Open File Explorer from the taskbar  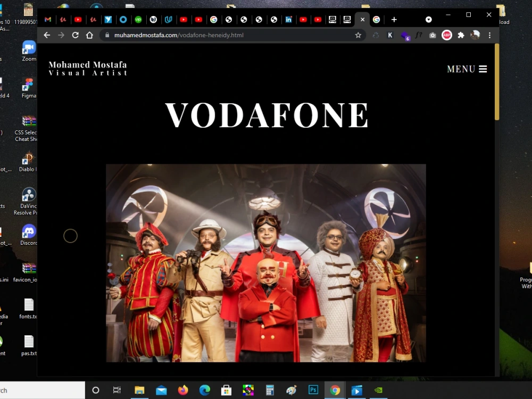[139, 390]
